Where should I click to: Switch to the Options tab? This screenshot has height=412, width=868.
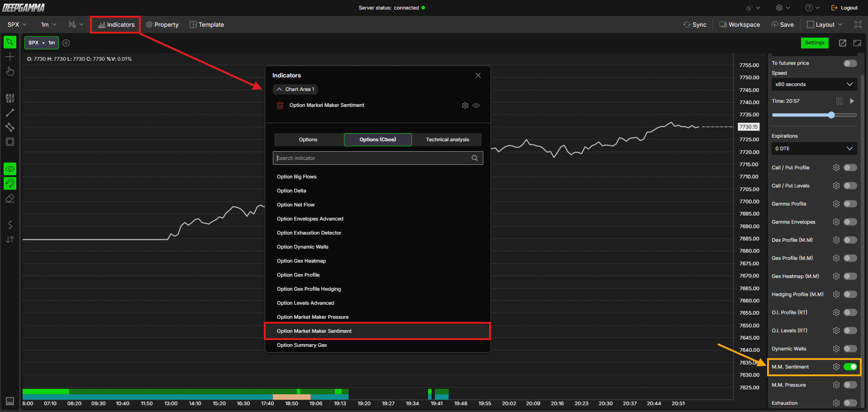308,139
